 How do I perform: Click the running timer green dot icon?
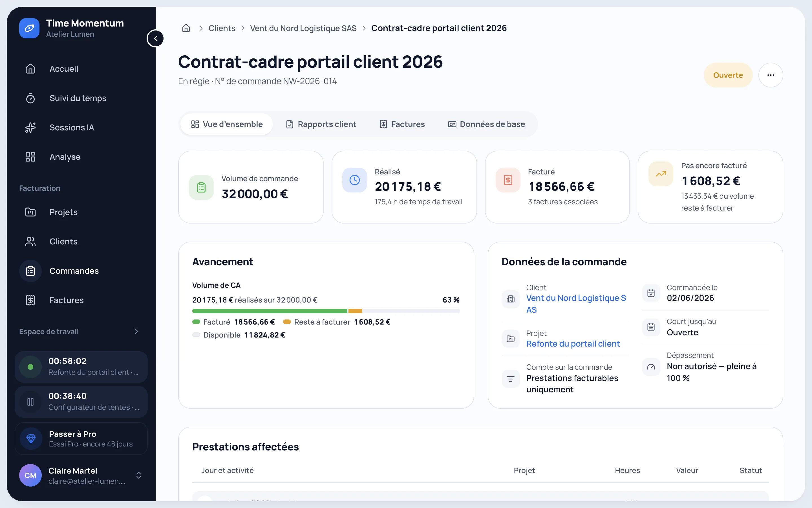point(30,367)
